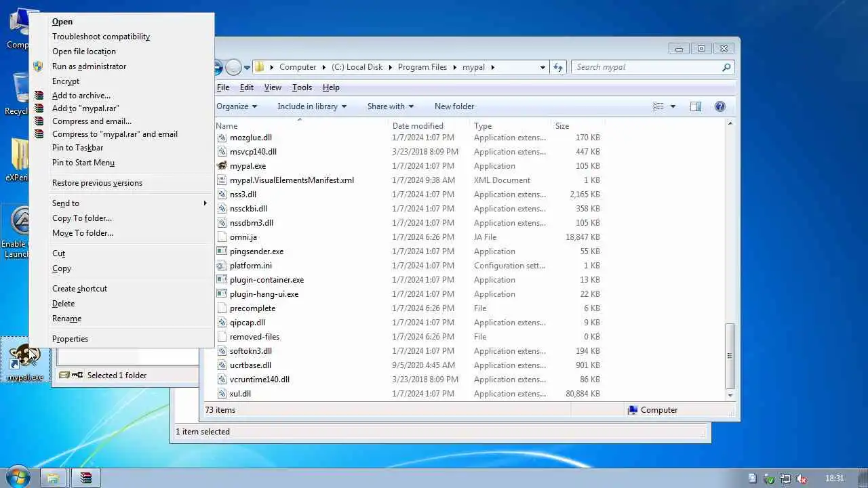Select the ucrtbase.dll row

(x=409, y=365)
